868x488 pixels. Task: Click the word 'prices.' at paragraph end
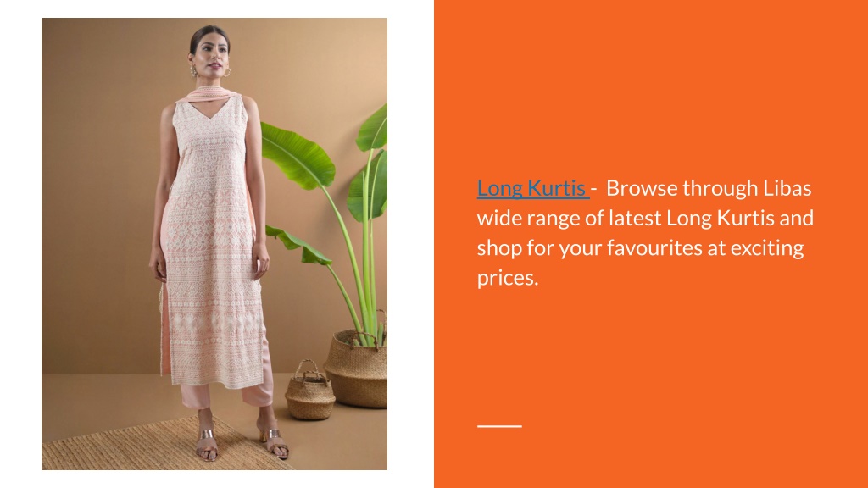[508, 278]
